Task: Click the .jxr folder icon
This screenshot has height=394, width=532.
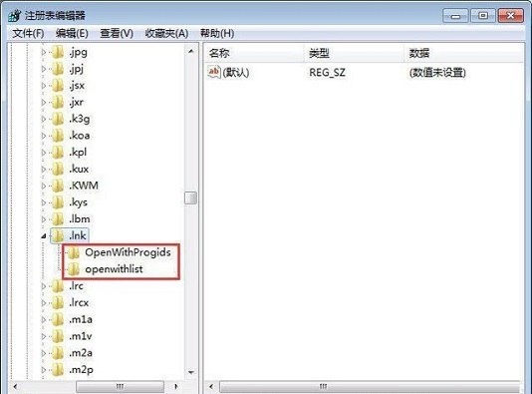Action: coord(58,102)
